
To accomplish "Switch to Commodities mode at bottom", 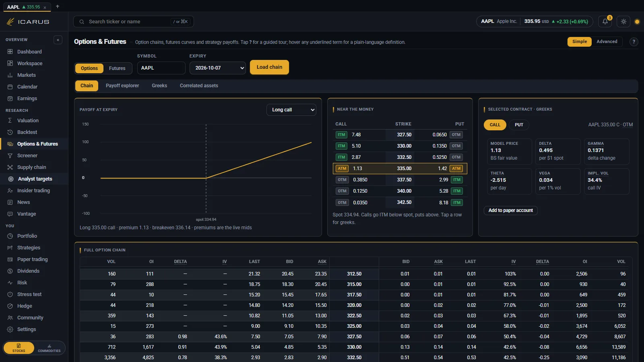I will tap(49, 348).
